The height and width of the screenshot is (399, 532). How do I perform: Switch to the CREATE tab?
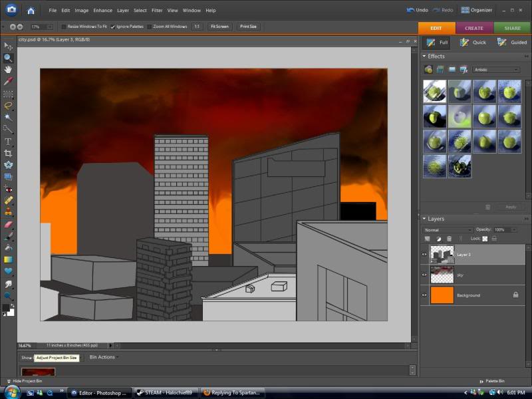pos(474,28)
